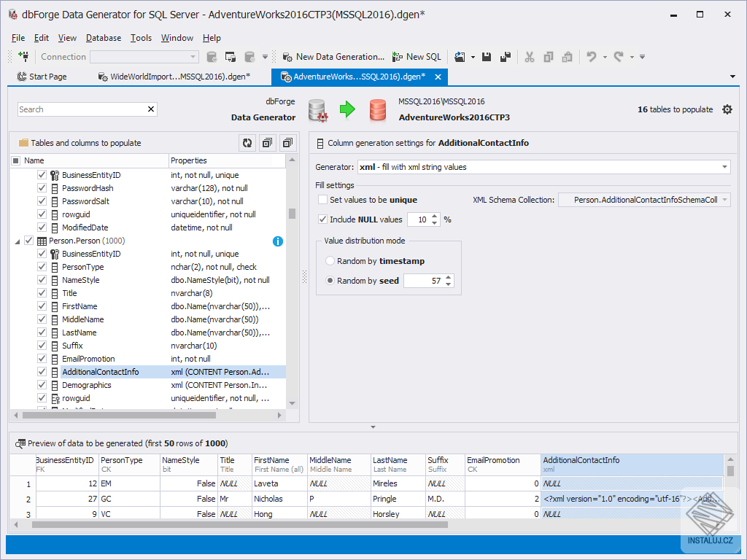Click the Save floppy disk icon
The height and width of the screenshot is (560, 747).
pos(487,57)
